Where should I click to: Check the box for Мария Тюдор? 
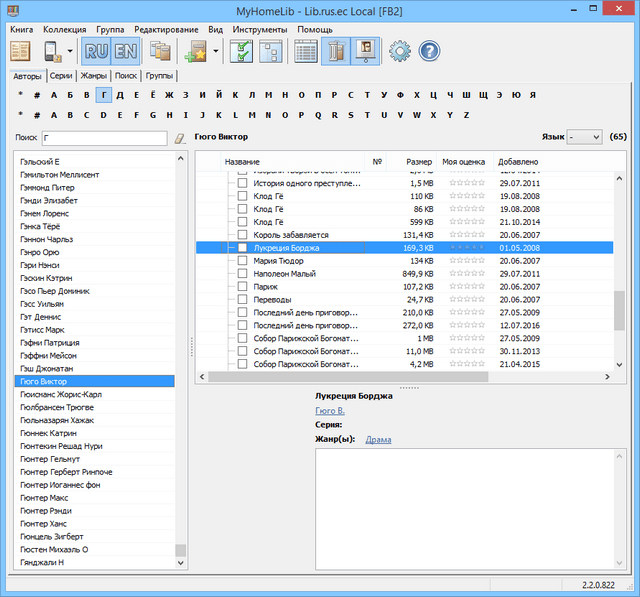[242, 261]
